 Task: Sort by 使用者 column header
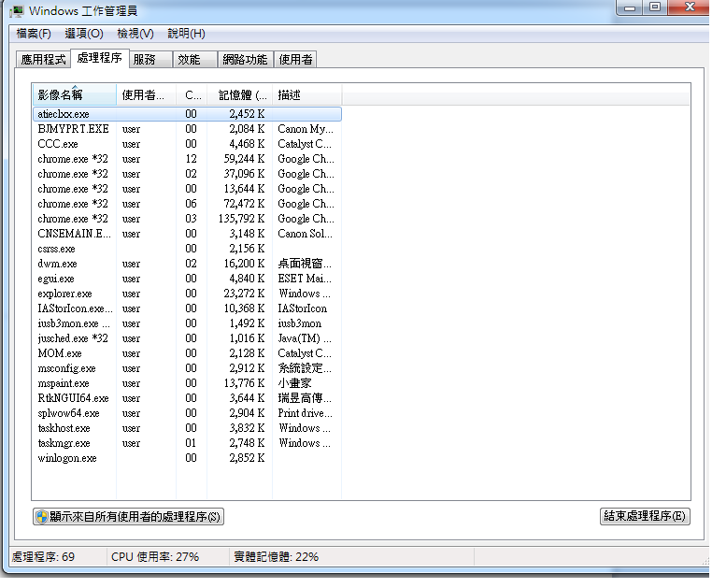click(146, 95)
